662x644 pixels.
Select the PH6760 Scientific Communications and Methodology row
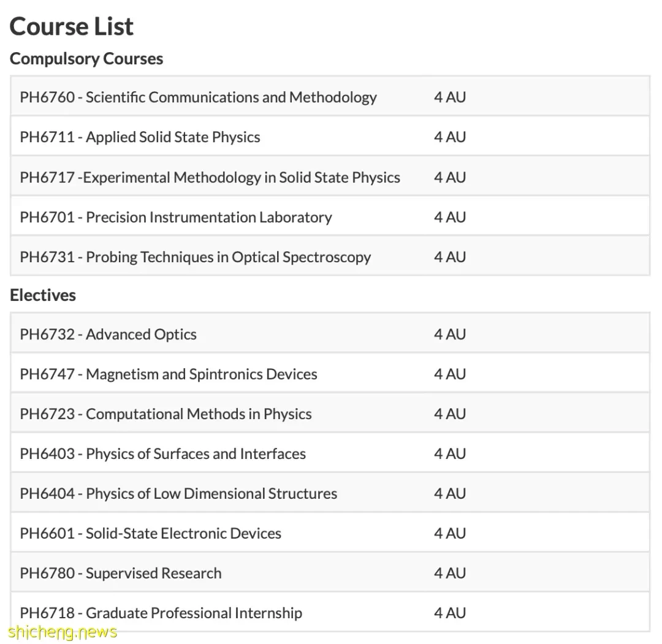point(330,97)
